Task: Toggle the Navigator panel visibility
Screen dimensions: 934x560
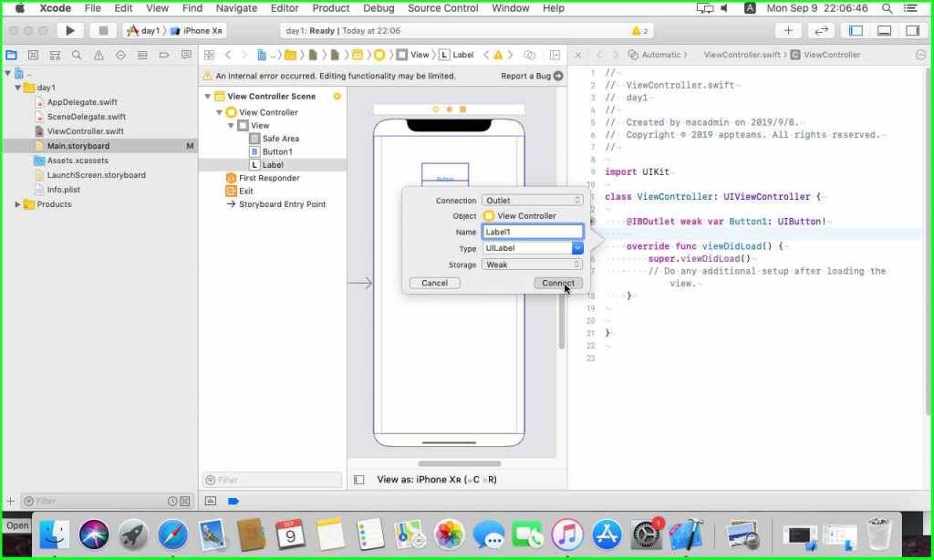Action: pos(856,30)
